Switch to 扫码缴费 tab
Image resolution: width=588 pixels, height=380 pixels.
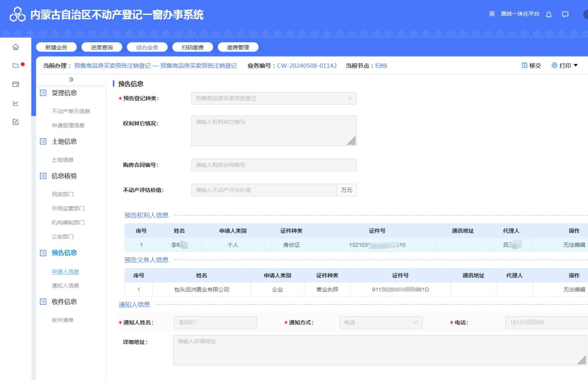193,47
